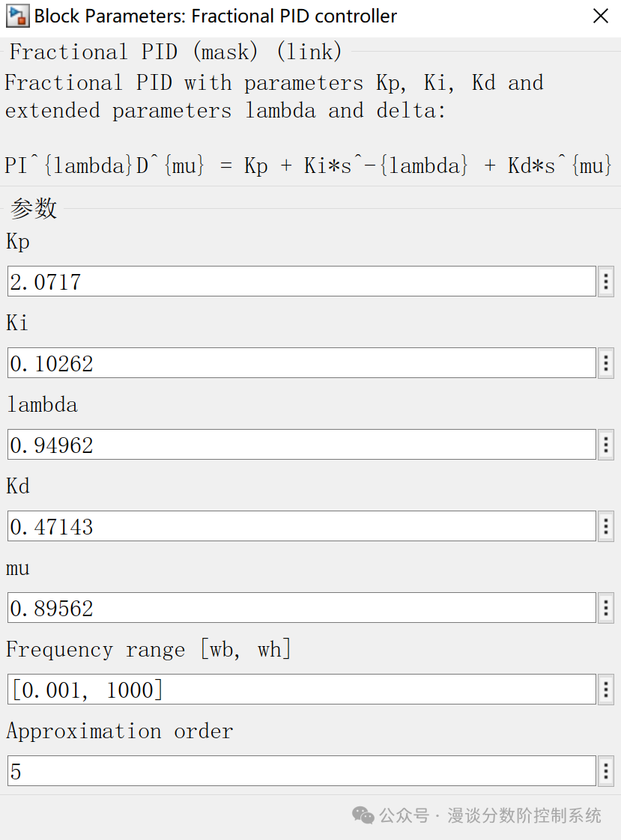The width and height of the screenshot is (621, 840).
Task: Open the options menu beside Frequency range field
Action: point(605,690)
